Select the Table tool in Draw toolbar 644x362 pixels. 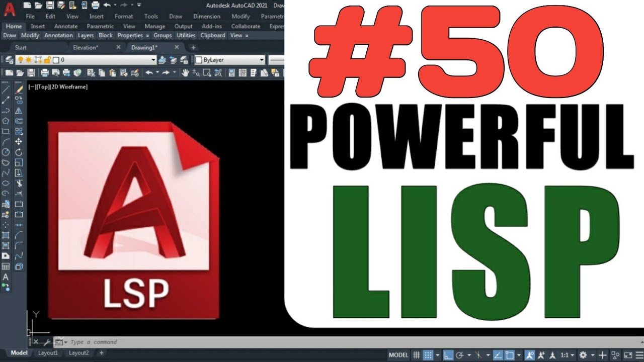tap(6, 266)
